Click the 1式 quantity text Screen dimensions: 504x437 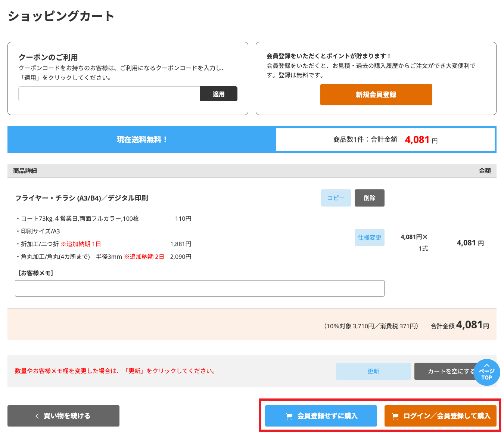[423, 248]
